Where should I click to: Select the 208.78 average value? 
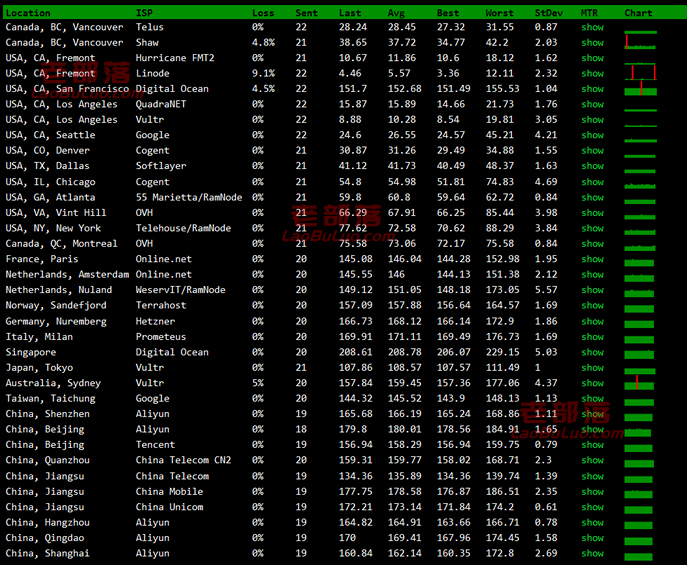coord(404,352)
